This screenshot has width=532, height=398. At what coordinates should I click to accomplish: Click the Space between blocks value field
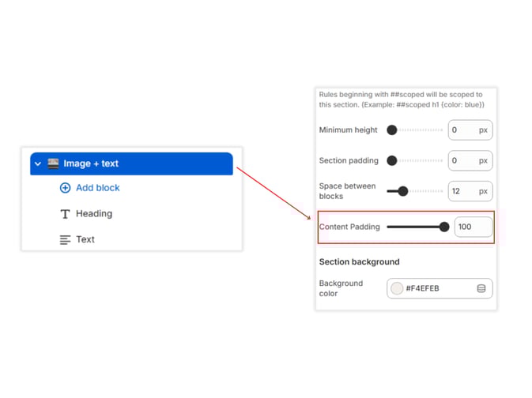pyautogui.click(x=462, y=191)
